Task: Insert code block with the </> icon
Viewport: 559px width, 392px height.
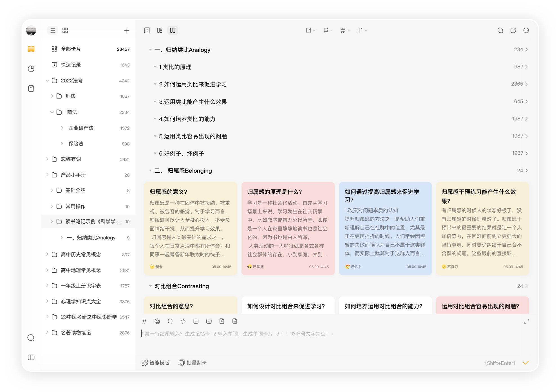Action: coord(183,321)
